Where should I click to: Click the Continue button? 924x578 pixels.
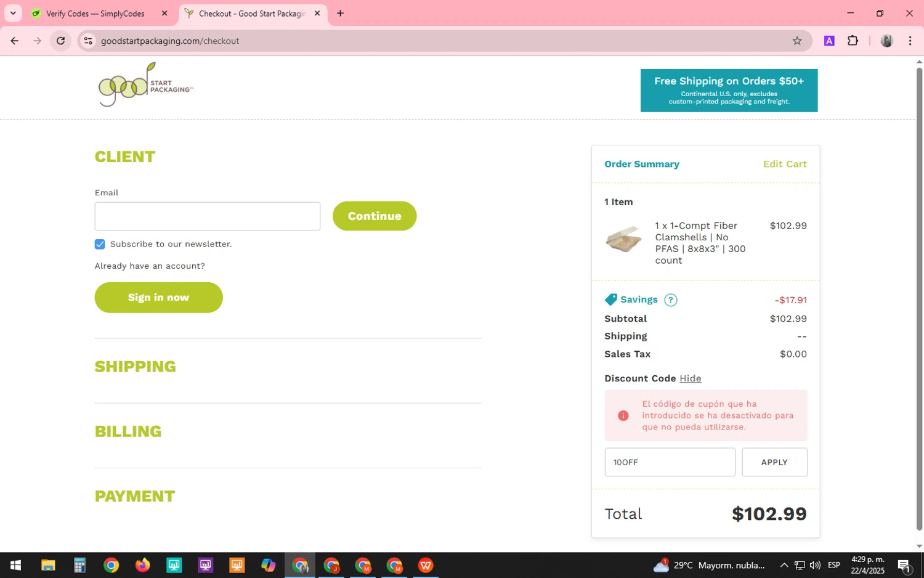375,216
